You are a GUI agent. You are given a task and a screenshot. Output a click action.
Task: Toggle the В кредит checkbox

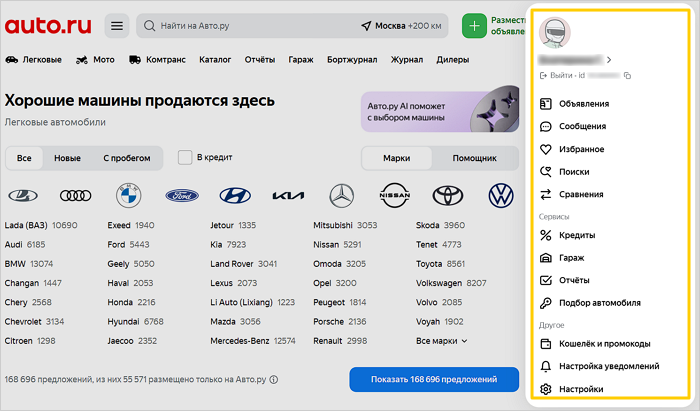point(185,158)
